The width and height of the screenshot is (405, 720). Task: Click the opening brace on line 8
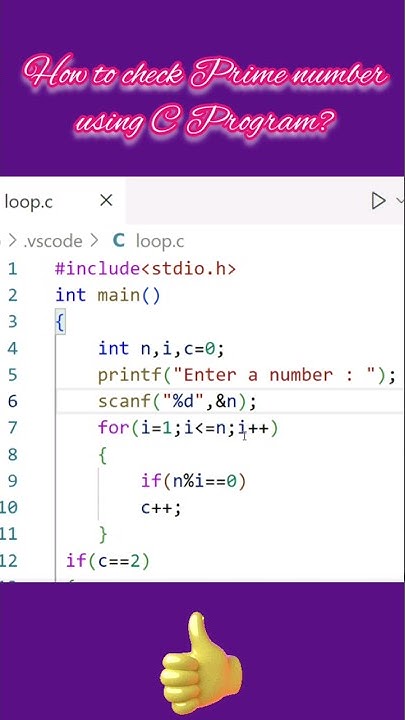(x=102, y=456)
